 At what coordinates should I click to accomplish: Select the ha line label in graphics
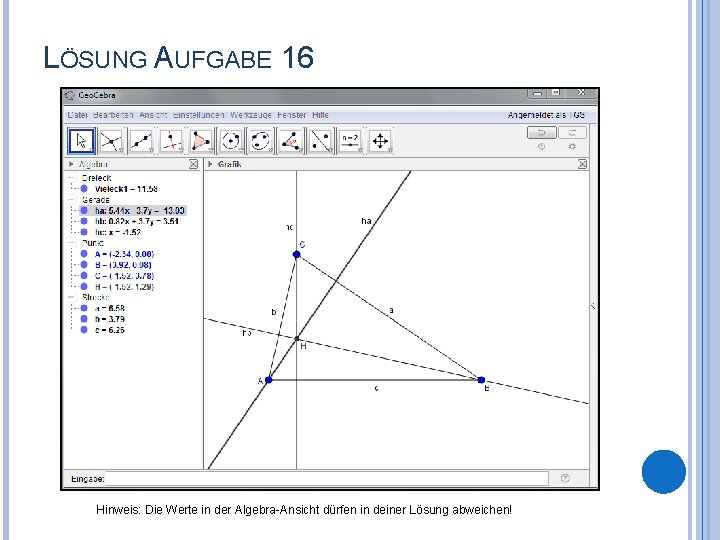tap(366, 221)
